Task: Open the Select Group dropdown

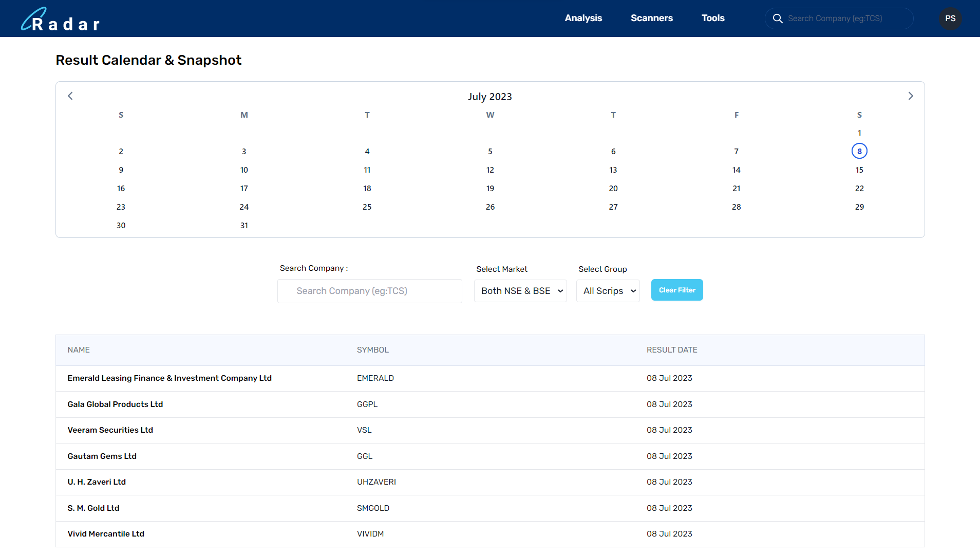Action: pos(608,291)
